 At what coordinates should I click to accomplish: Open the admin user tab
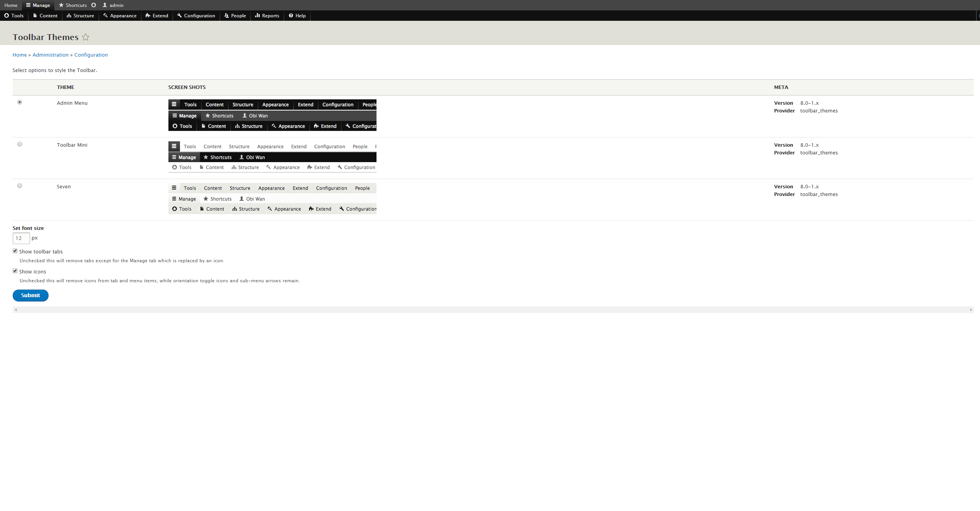(x=113, y=5)
